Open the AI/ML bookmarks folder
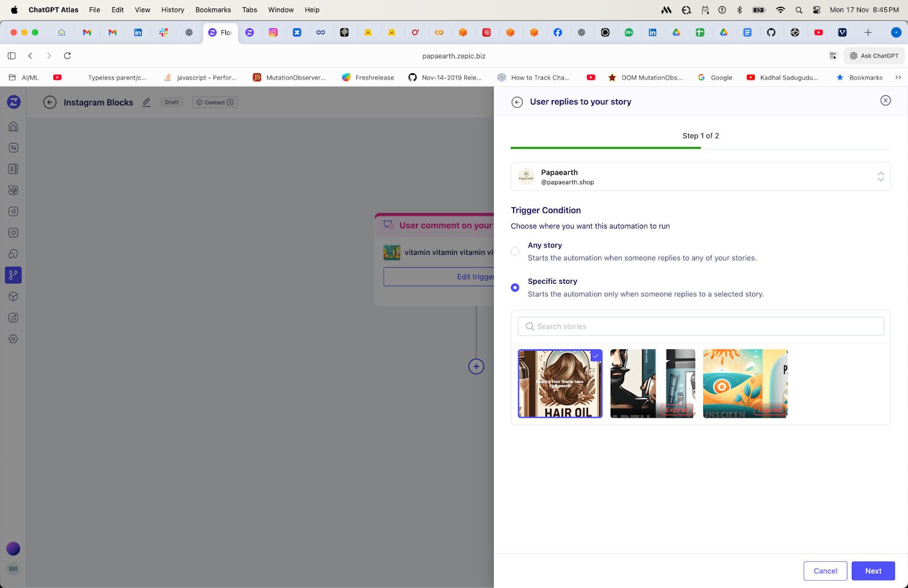The height and width of the screenshot is (588, 908). point(24,77)
